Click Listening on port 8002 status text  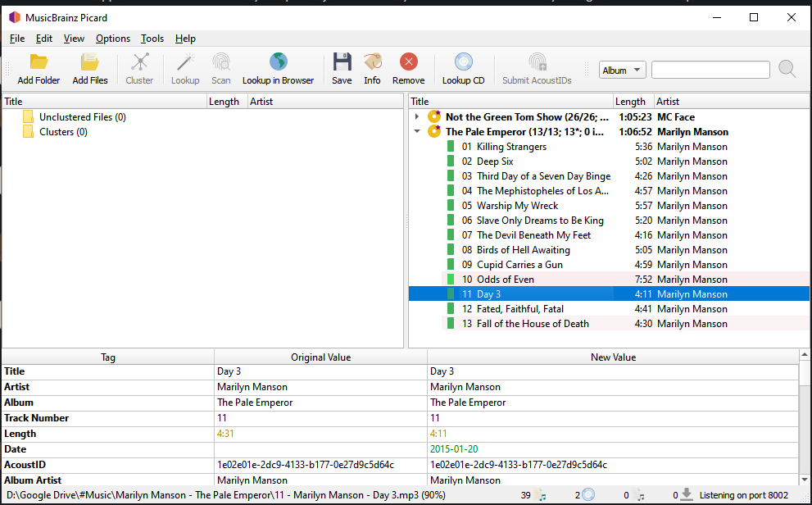coord(744,495)
